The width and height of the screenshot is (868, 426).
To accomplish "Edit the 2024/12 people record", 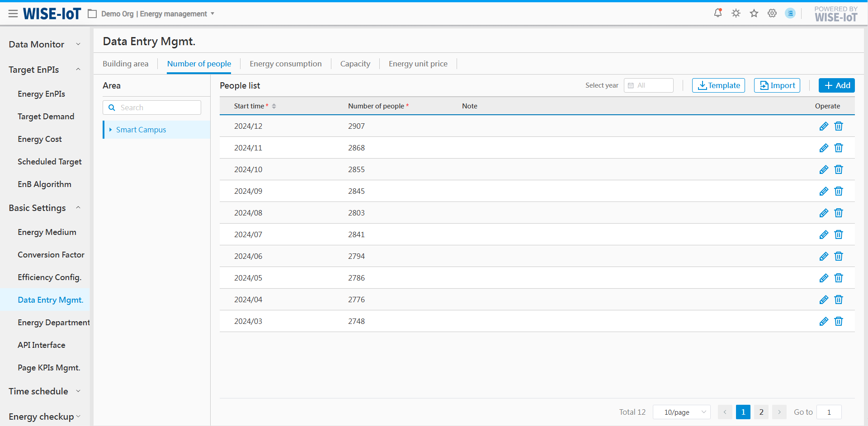I will point(824,126).
